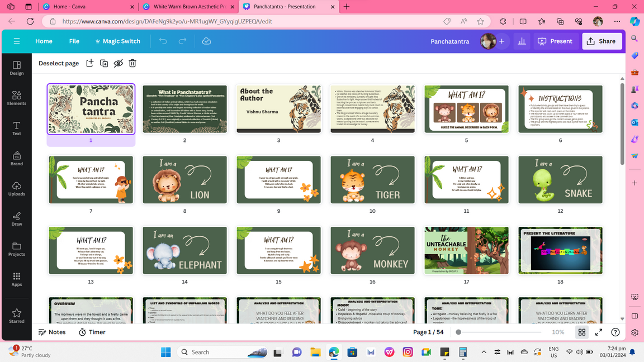Select the Draw tool
The height and width of the screenshot is (362, 644).
[17, 219]
